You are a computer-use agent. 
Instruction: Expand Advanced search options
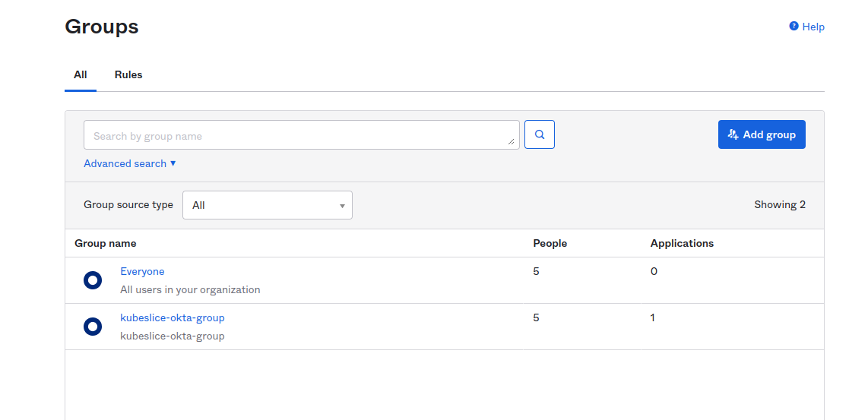129,163
